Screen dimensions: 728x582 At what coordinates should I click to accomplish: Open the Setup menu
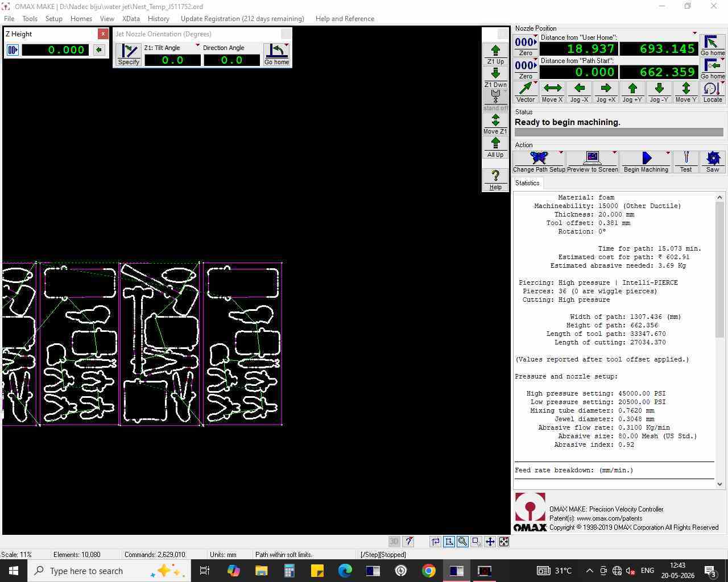[x=54, y=19]
